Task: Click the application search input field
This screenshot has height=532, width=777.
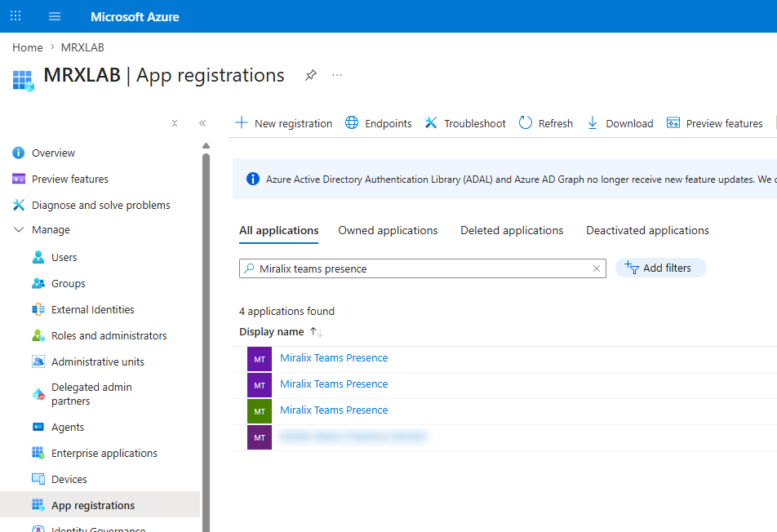Action: 422,268
